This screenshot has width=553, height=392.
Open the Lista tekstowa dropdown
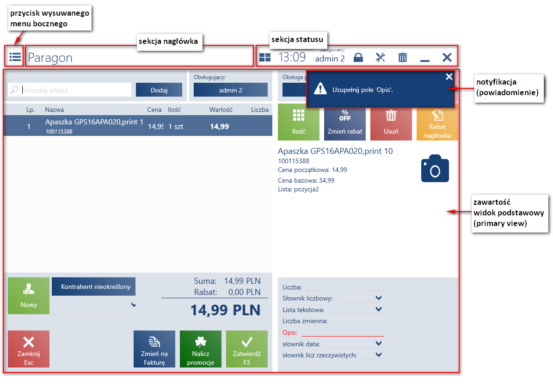378,309
